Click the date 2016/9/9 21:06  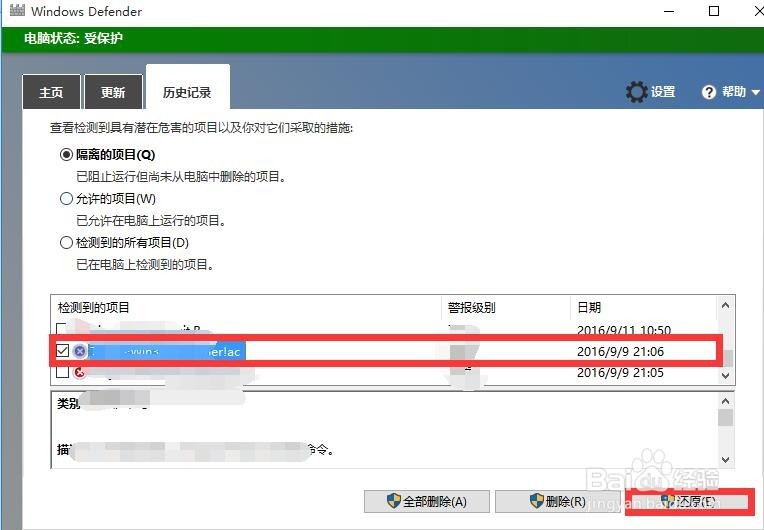[620, 351]
